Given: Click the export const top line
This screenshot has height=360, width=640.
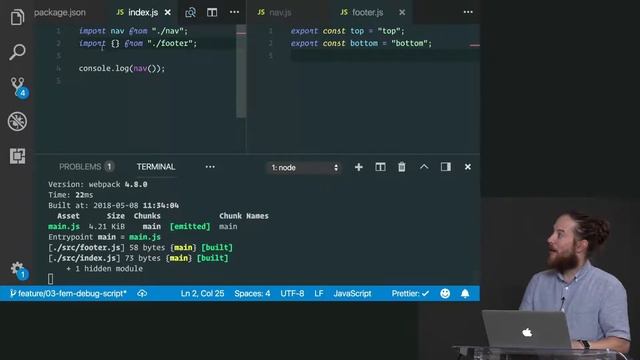Looking at the screenshot, I should click(347, 31).
